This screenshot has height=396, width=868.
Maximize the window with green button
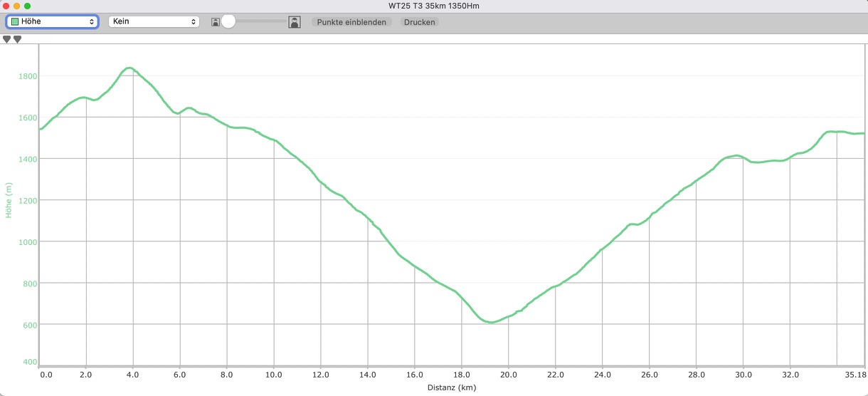(27, 6)
